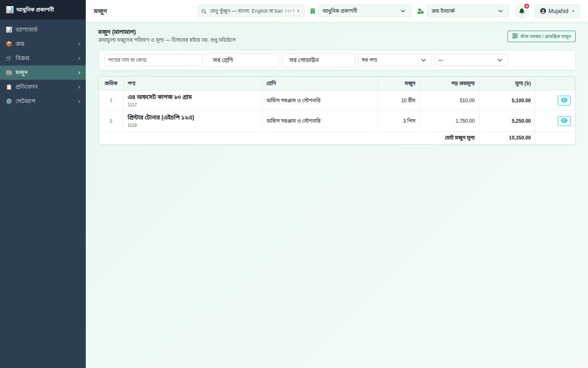Open the সেটআপ menu item

pyautogui.click(x=43, y=101)
